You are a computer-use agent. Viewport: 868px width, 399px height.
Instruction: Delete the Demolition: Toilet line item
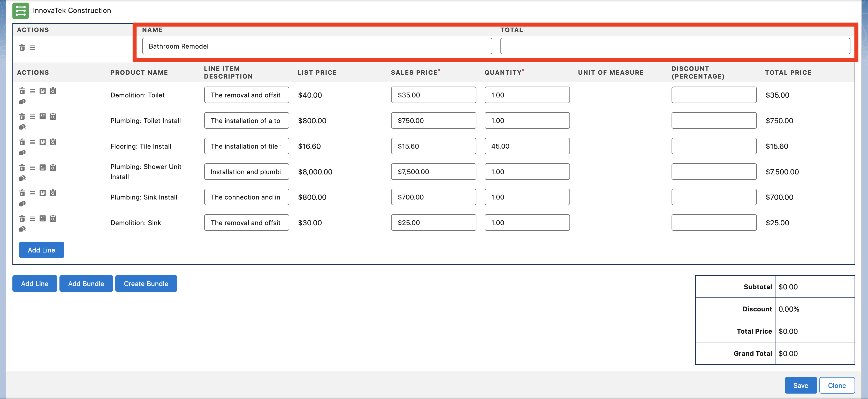22,91
